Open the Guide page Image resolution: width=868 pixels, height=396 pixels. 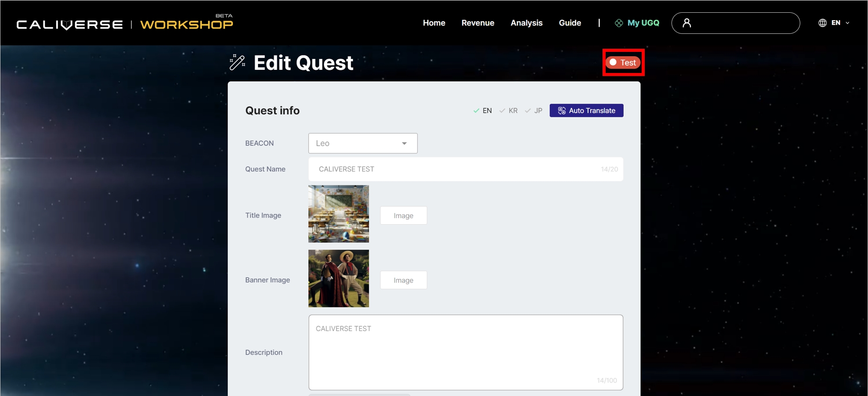pyautogui.click(x=570, y=23)
